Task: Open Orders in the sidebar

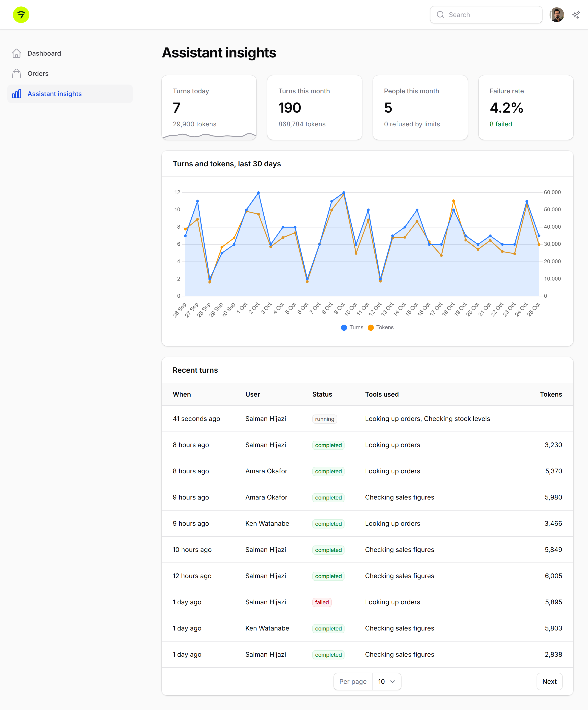Action: coord(70,73)
